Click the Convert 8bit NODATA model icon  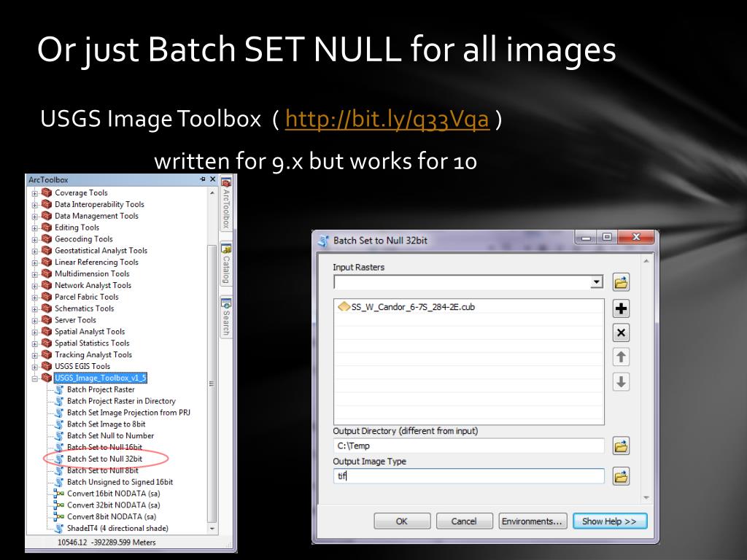[59, 517]
